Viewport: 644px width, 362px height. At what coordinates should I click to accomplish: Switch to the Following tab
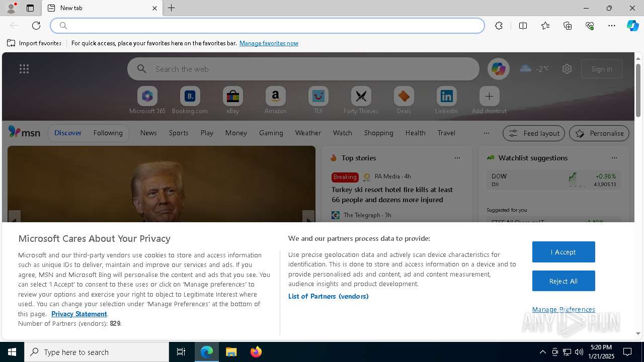108,133
